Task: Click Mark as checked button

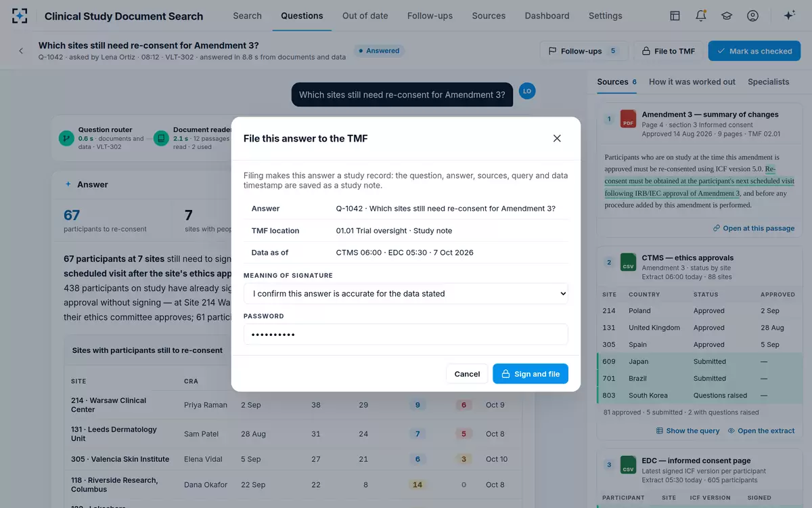Action: pyautogui.click(x=754, y=51)
